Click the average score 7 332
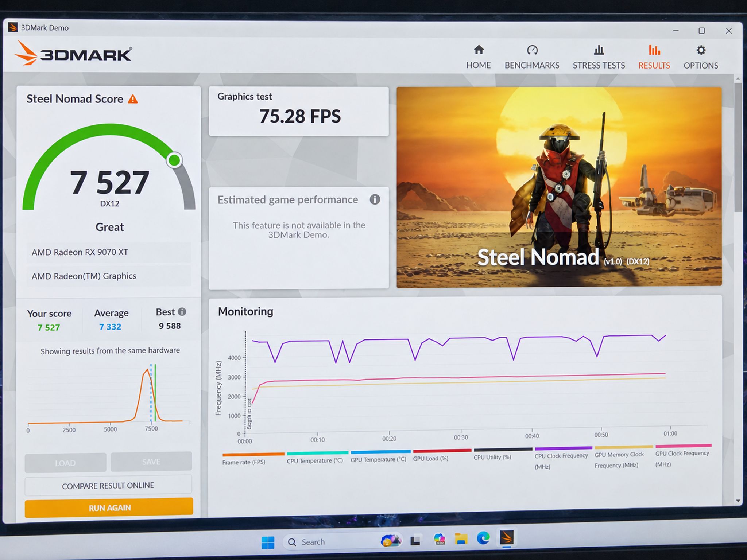Viewport: 747px width, 560px height. click(110, 327)
